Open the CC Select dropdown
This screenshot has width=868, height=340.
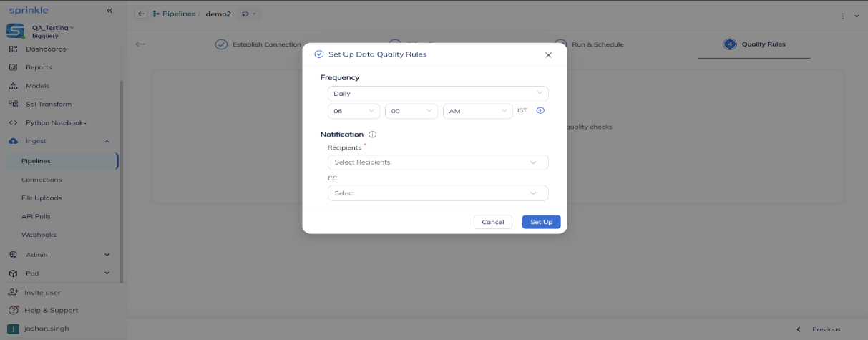pos(438,193)
